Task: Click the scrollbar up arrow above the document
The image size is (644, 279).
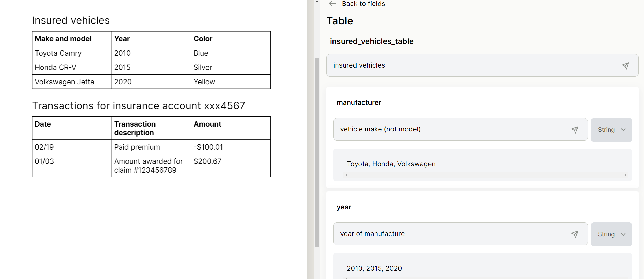Action: tap(317, 2)
